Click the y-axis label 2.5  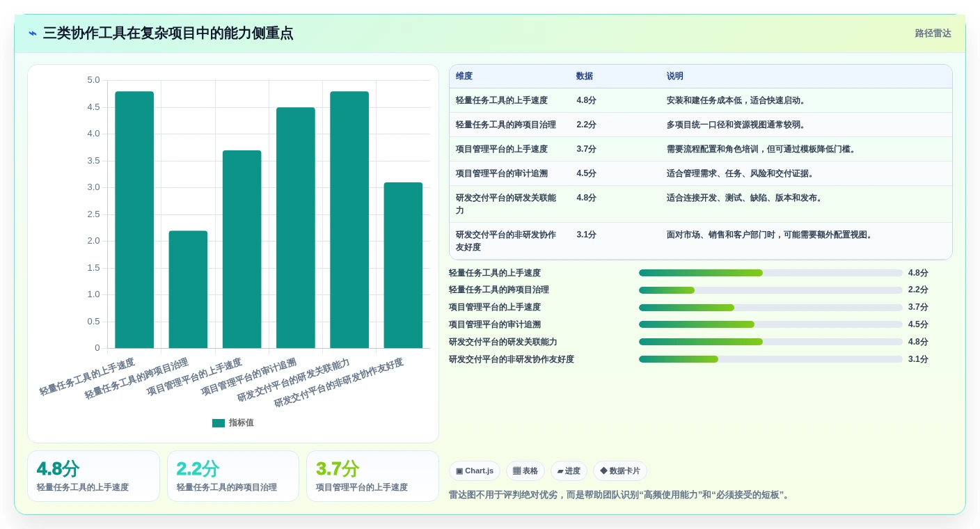point(93,214)
